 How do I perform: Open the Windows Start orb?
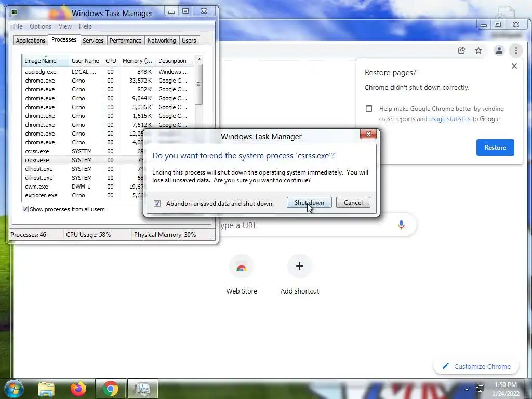(14, 389)
